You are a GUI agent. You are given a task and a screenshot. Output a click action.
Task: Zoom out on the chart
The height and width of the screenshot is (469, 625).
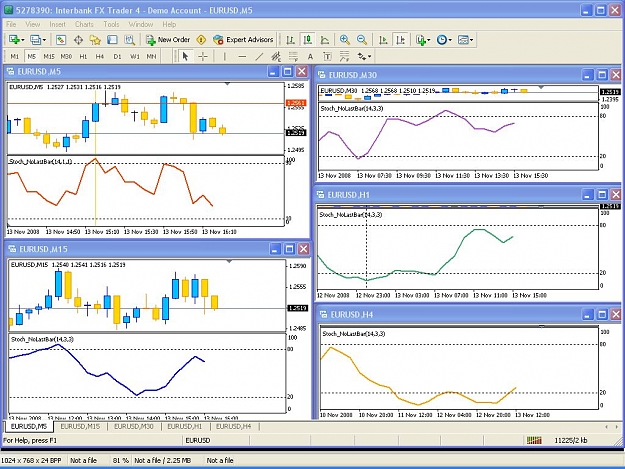click(x=362, y=39)
